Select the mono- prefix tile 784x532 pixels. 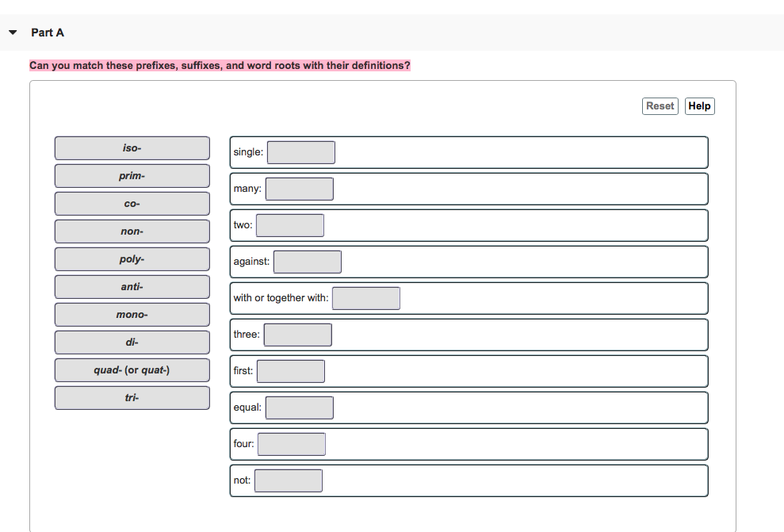pos(132,314)
